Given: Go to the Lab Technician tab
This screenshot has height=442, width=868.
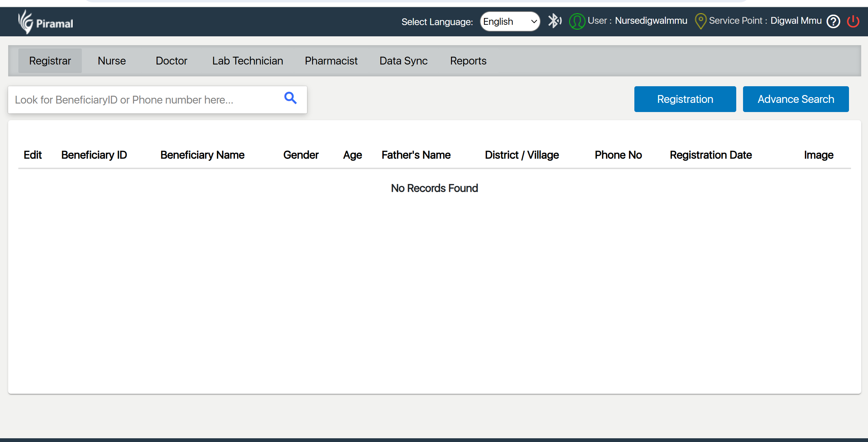Looking at the screenshot, I should click(248, 61).
